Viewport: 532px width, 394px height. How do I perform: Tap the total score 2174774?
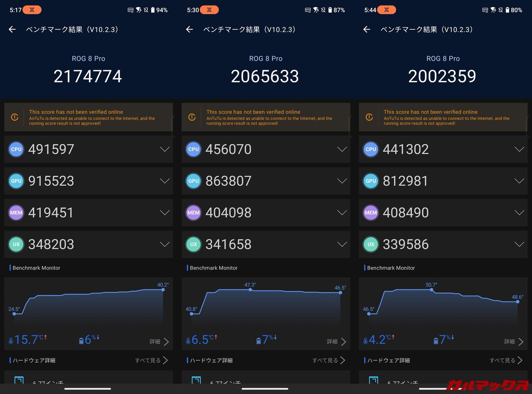88,76
